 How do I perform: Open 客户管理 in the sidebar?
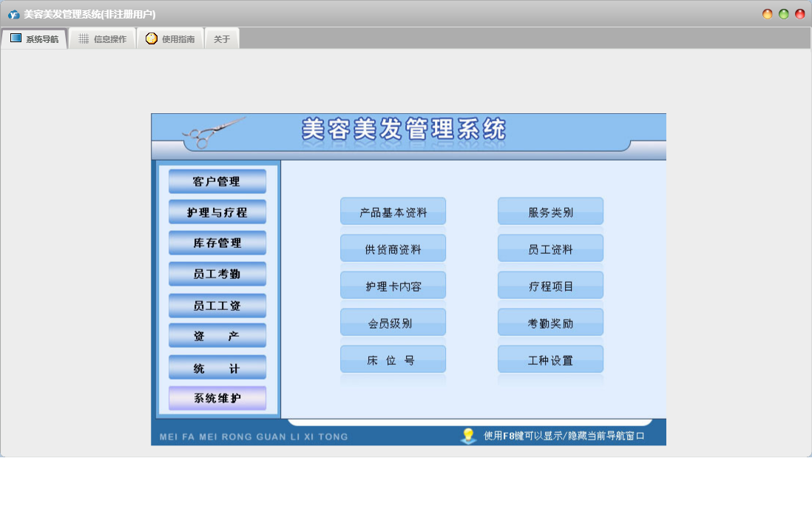tap(217, 181)
